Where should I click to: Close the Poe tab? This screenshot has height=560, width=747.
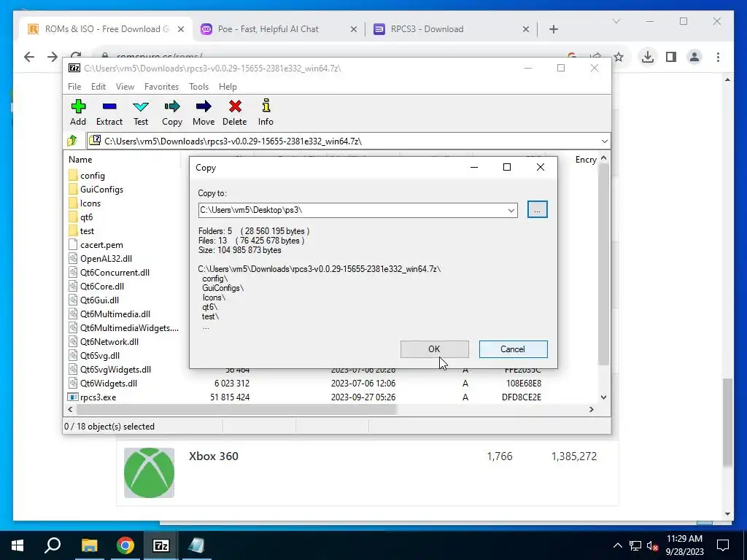(x=354, y=29)
